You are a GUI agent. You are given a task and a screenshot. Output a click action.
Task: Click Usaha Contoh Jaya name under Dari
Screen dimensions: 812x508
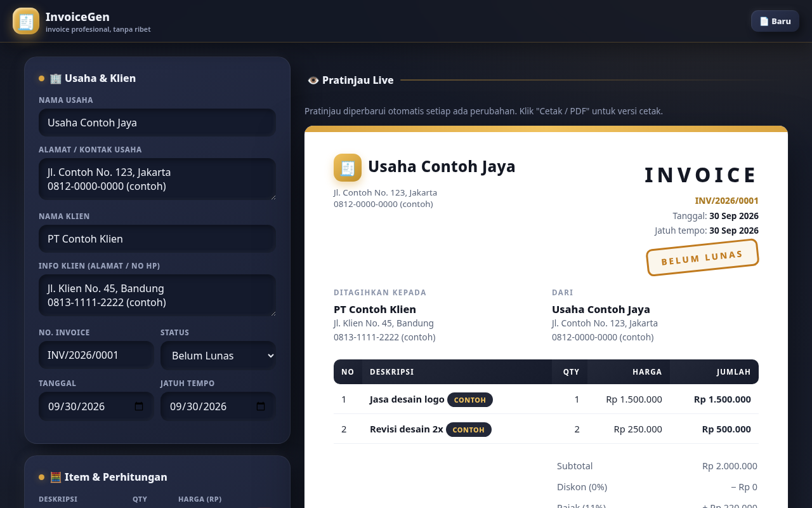[601, 309]
